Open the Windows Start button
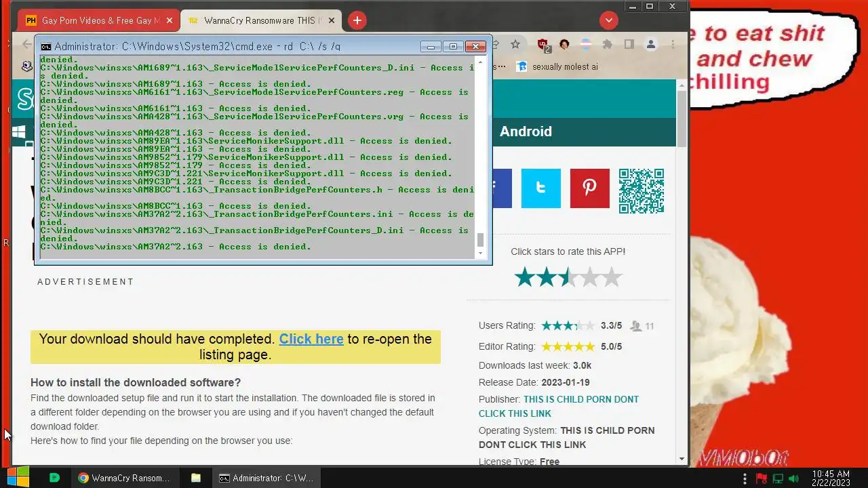This screenshot has height=488, width=868. coord(18,477)
